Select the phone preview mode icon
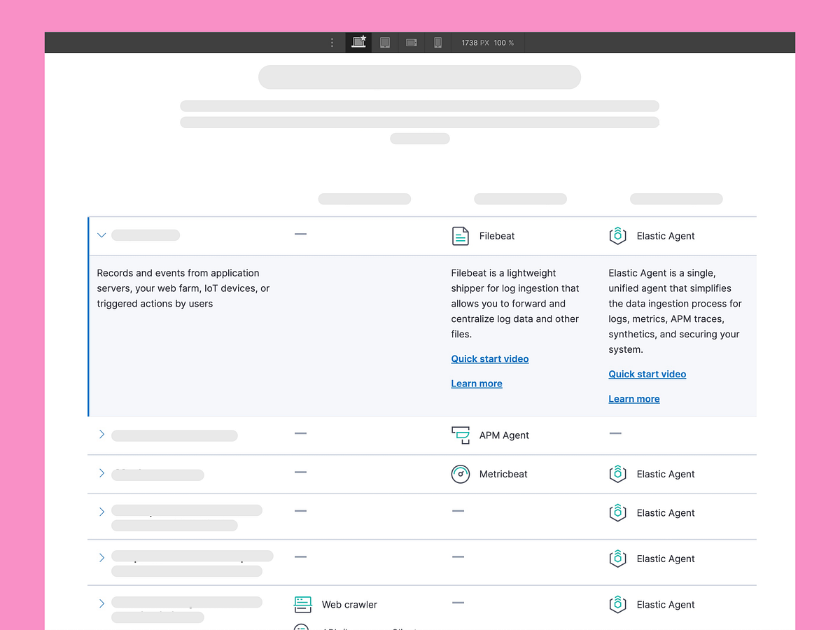Screen dimensions: 840x630 (x=437, y=42)
